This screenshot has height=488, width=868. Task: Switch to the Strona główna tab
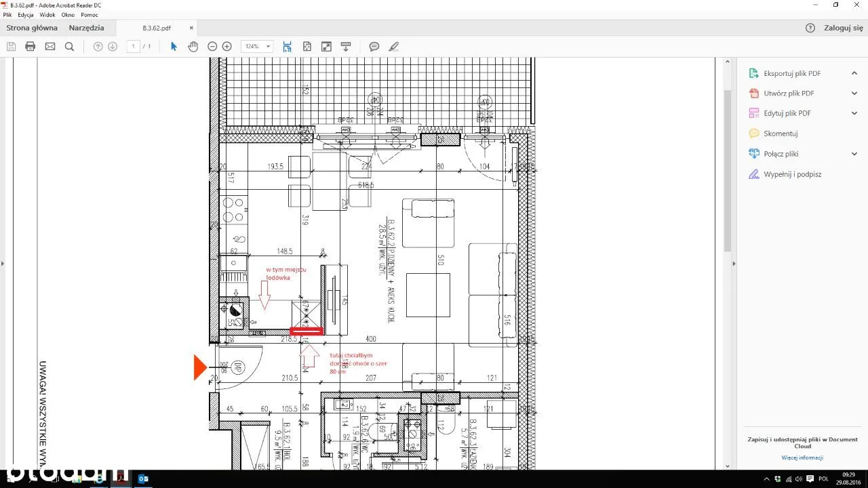32,28
